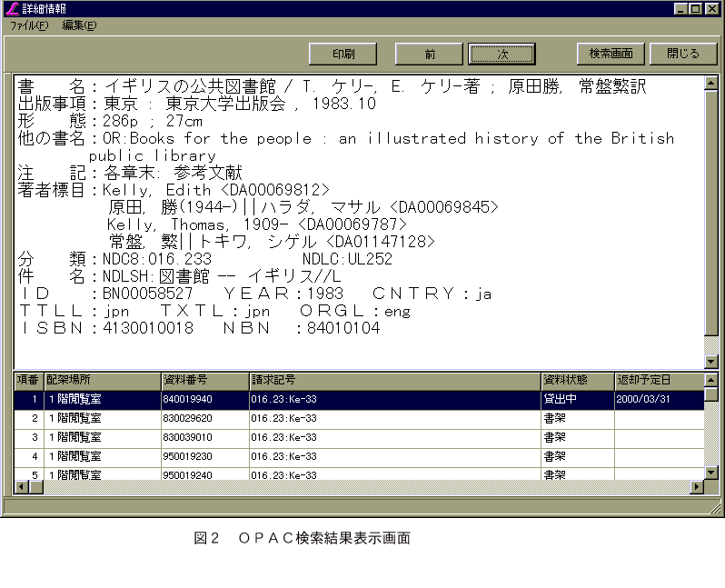Click the holdings table vertical scroll thumb
This screenshot has width=725, height=588.
[710, 394]
